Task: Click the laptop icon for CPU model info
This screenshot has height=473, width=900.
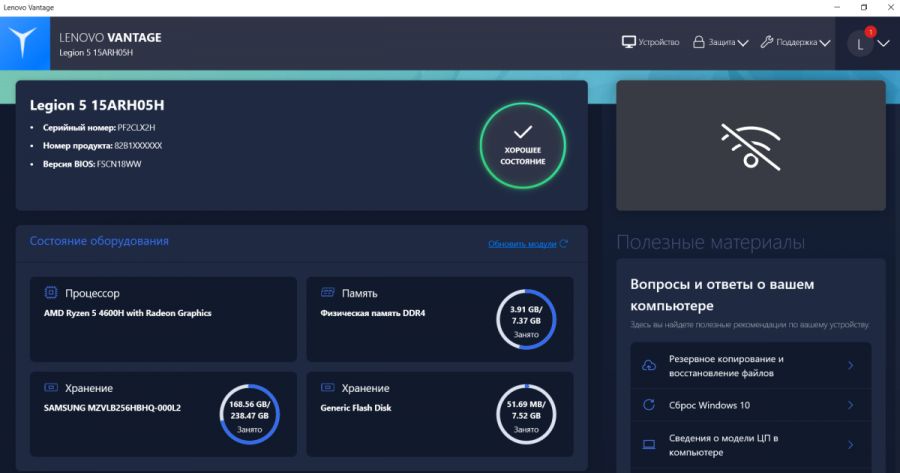Action: pos(648,444)
